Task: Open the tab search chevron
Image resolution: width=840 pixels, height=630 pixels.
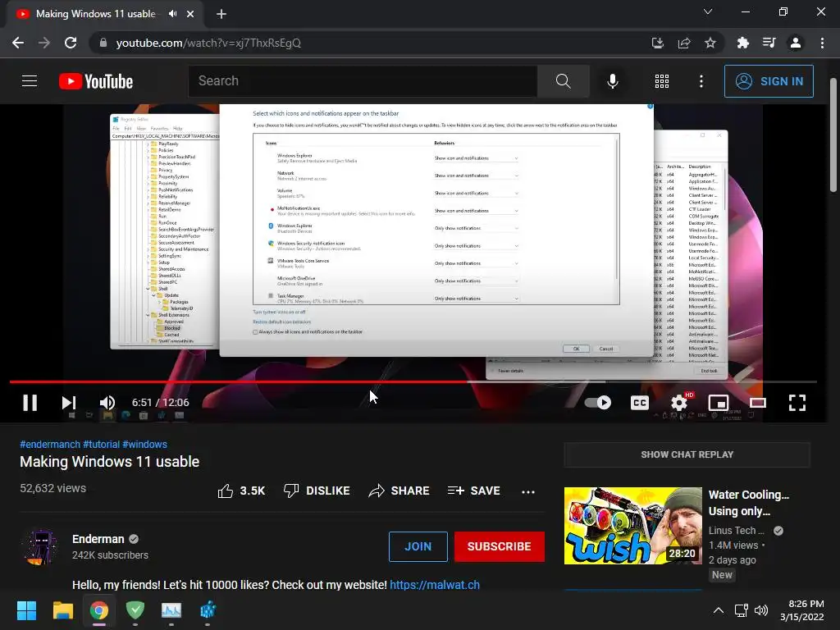Action: [x=708, y=11]
